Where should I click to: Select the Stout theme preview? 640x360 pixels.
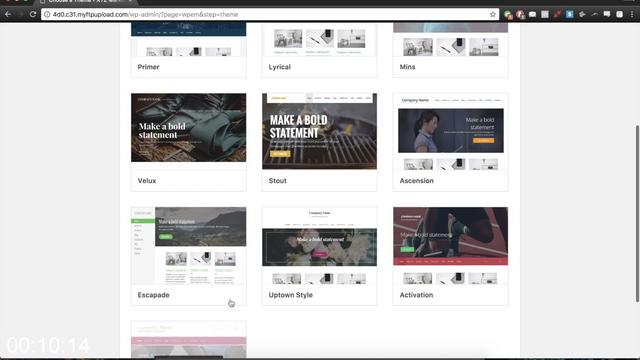(x=320, y=131)
